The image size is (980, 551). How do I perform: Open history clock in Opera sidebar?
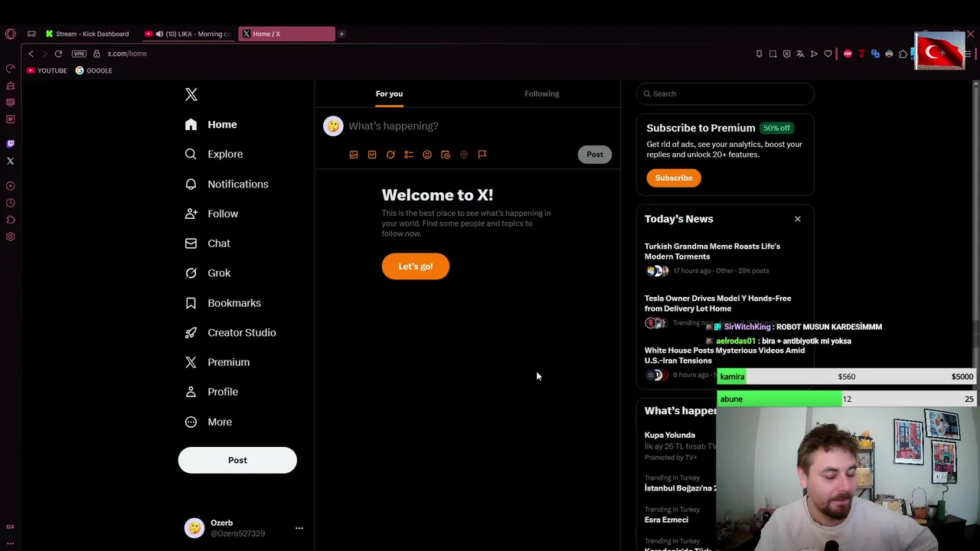(10, 203)
